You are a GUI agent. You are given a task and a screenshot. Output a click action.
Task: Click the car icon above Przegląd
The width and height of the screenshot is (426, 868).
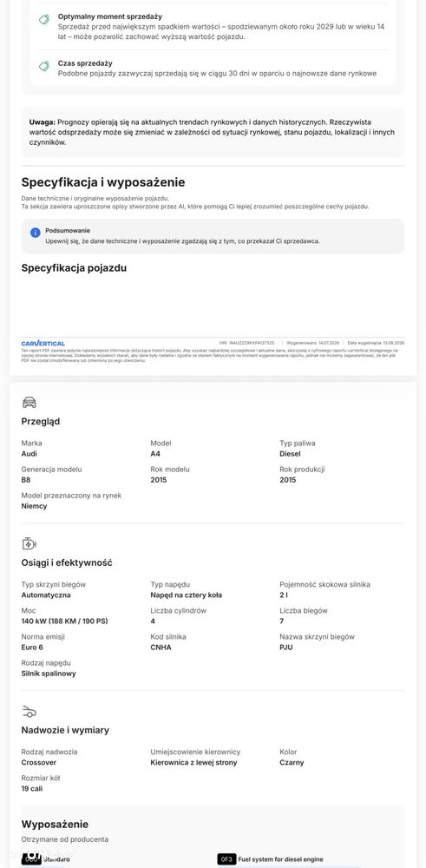coord(29,403)
